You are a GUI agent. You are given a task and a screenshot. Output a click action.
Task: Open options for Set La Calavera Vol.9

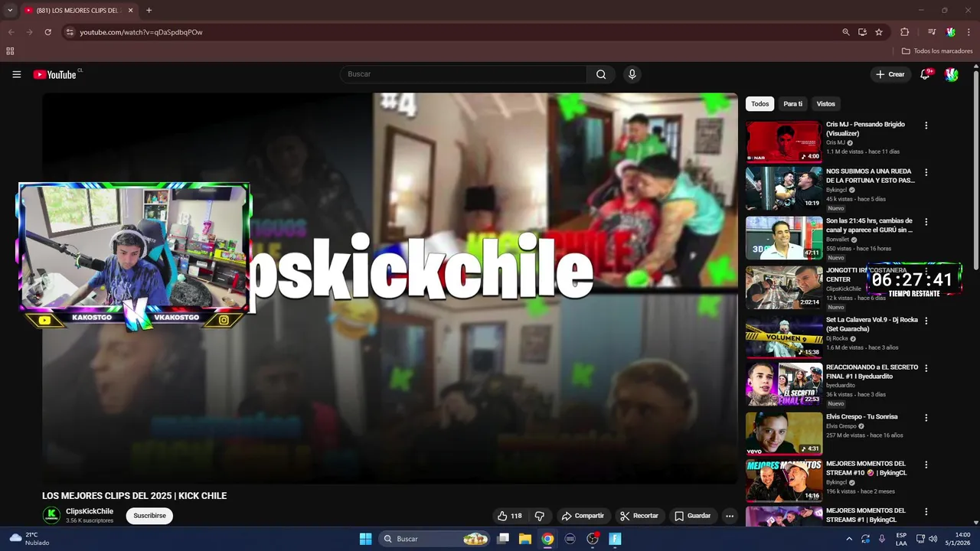pyautogui.click(x=926, y=321)
